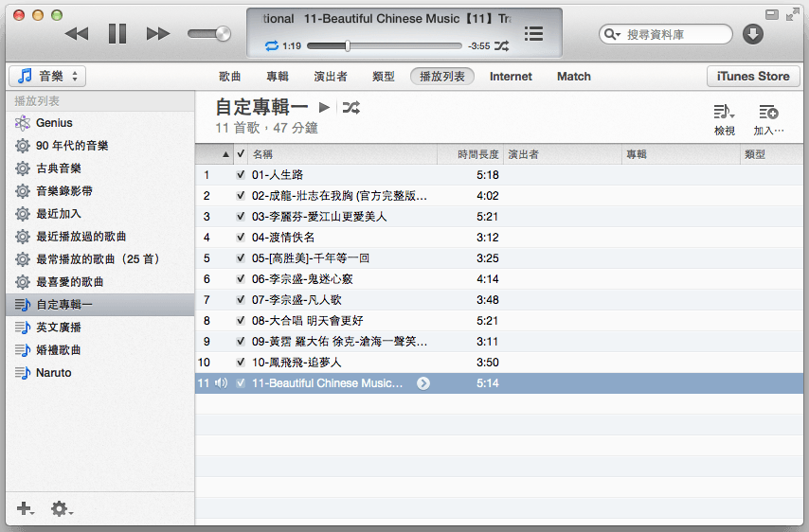809x532 pixels.
Task: Open the iTunes Store button
Action: pyautogui.click(x=753, y=77)
